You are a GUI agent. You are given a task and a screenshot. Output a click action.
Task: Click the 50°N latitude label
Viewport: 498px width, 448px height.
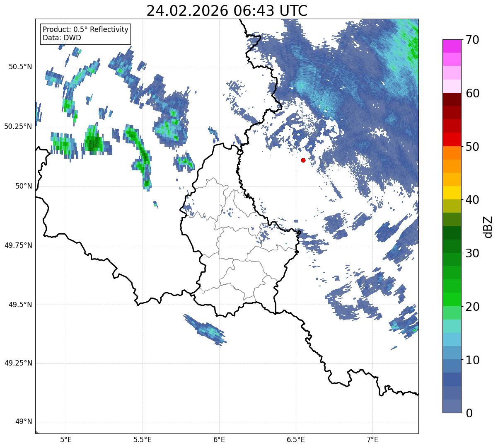[x=24, y=186]
